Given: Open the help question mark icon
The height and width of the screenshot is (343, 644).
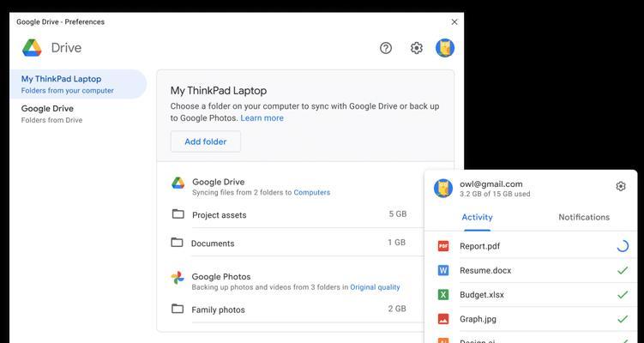Looking at the screenshot, I should (x=385, y=48).
